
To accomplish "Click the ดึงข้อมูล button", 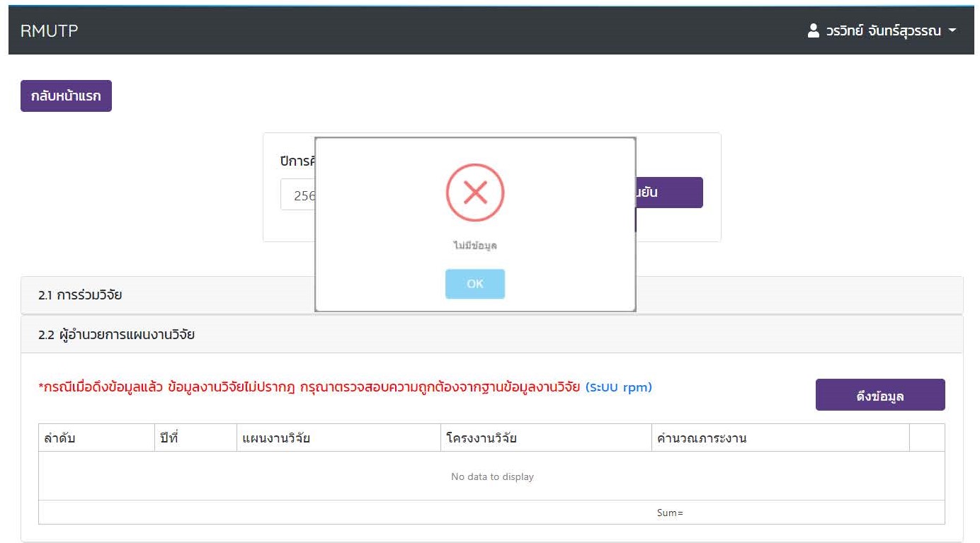I will (x=879, y=395).
